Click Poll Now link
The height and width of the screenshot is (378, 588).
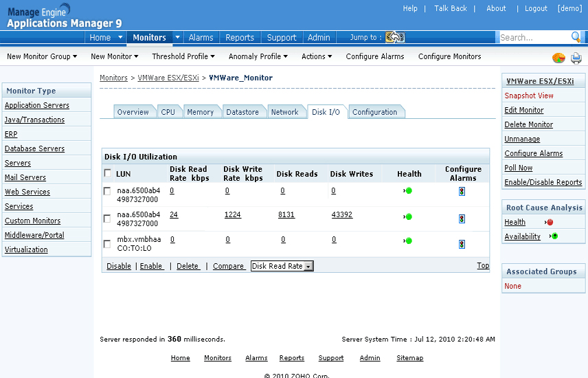[518, 168]
